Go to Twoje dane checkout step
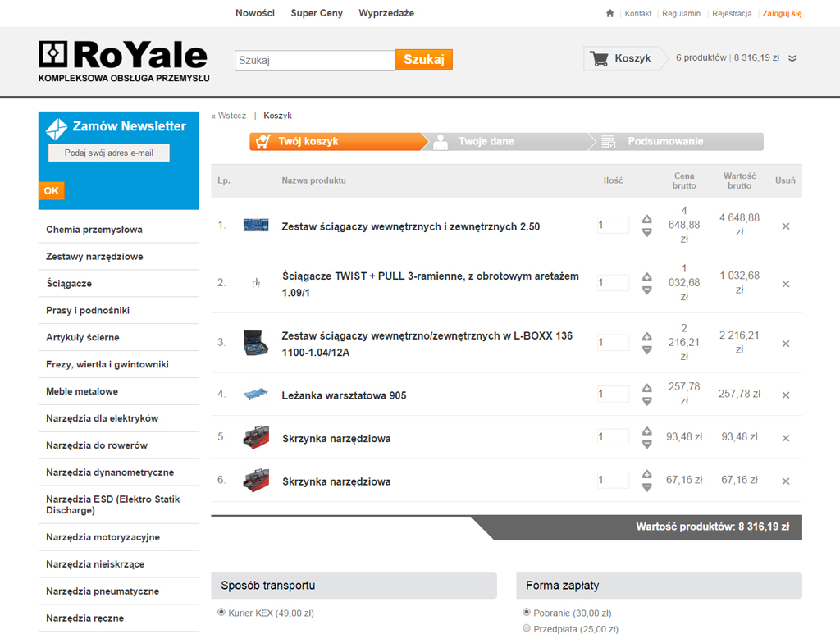Image resolution: width=840 pixels, height=634 pixels. [486, 141]
